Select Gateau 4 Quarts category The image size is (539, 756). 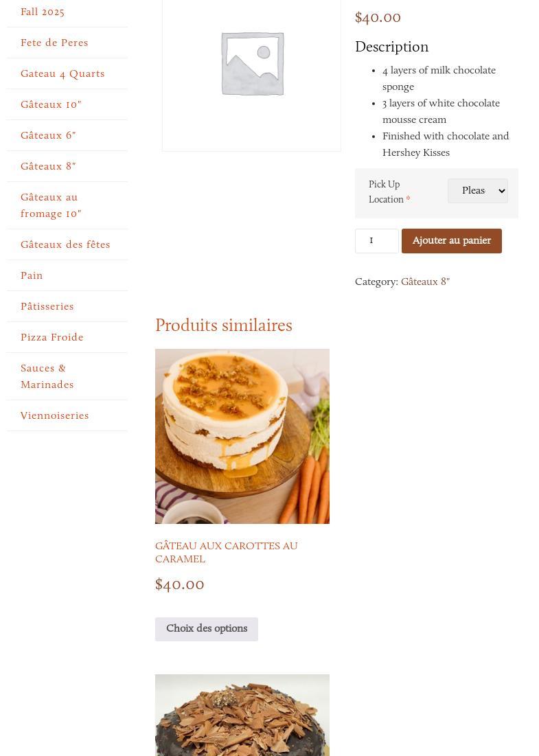(62, 73)
